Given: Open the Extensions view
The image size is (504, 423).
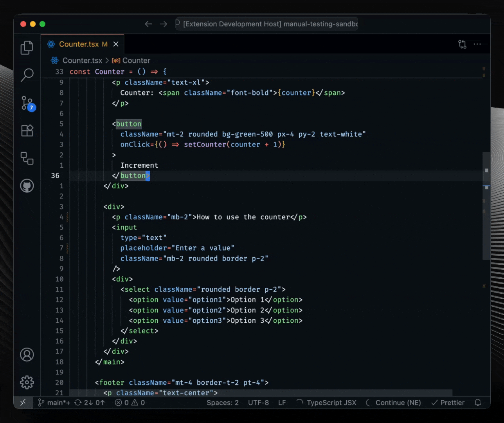Looking at the screenshot, I should tap(27, 130).
